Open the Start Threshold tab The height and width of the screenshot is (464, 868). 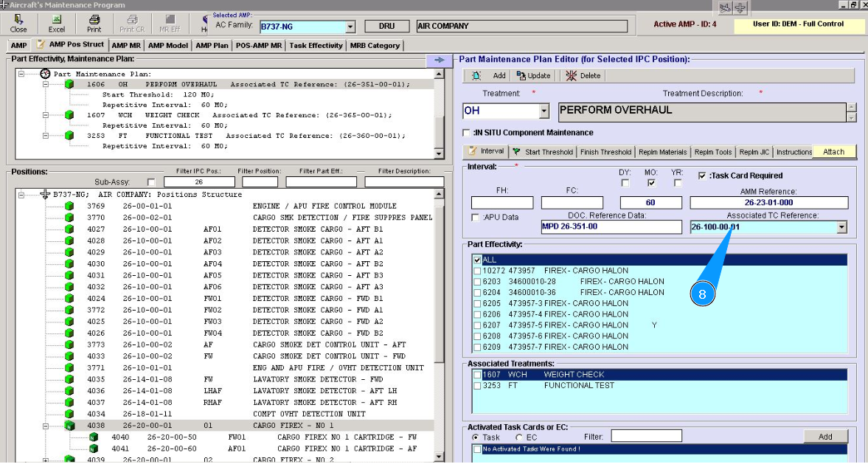[x=543, y=152]
